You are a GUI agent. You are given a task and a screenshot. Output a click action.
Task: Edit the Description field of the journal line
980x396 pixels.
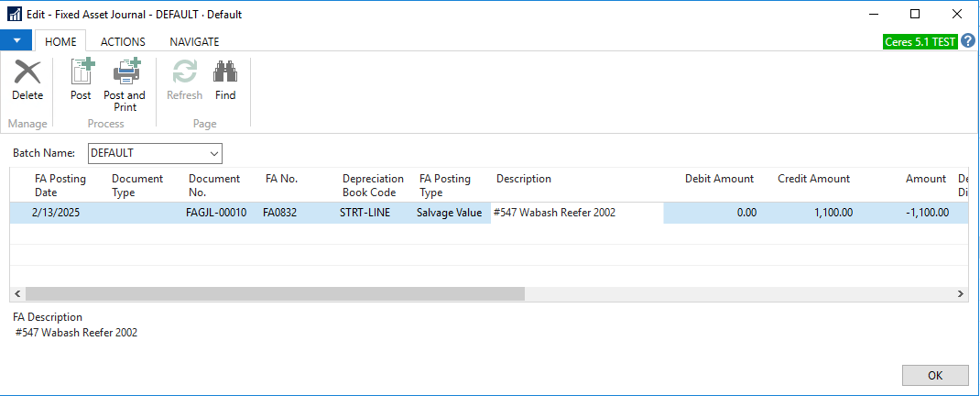click(x=577, y=213)
